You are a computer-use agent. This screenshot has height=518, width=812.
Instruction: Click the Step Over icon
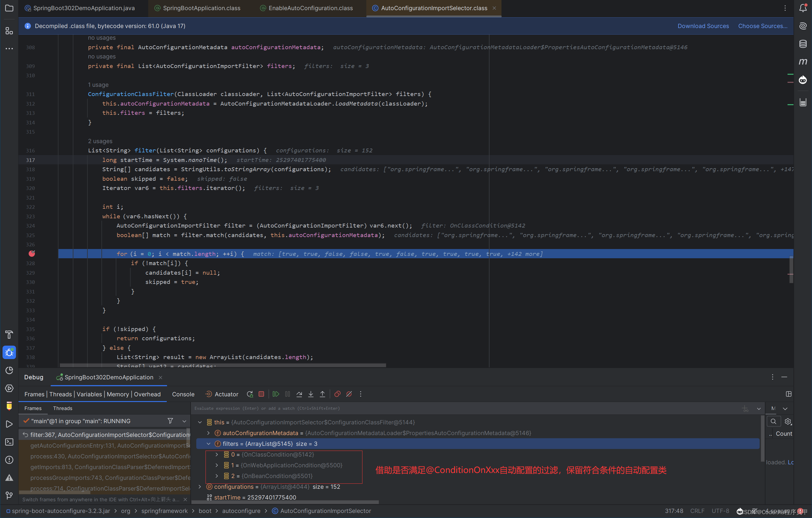pyautogui.click(x=299, y=394)
